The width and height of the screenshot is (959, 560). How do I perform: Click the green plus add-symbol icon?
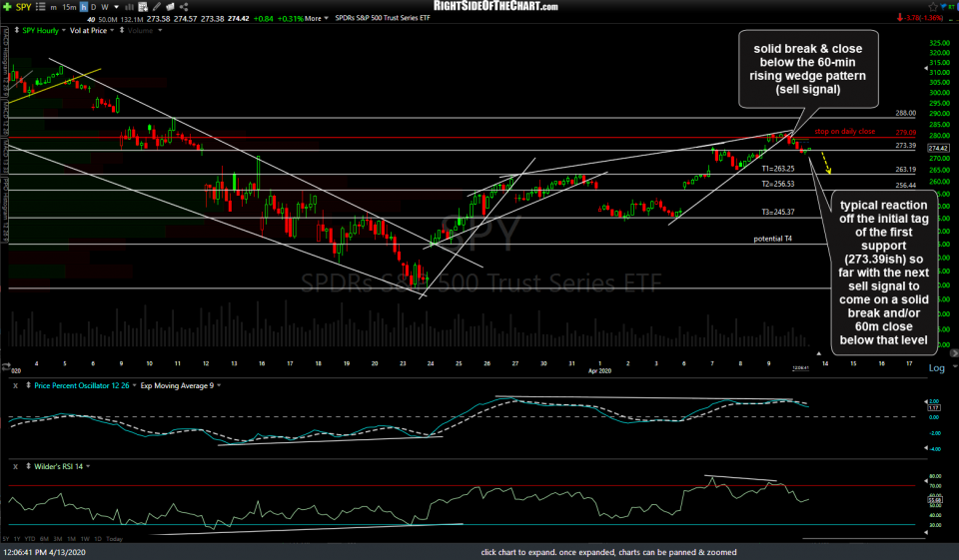7,7
